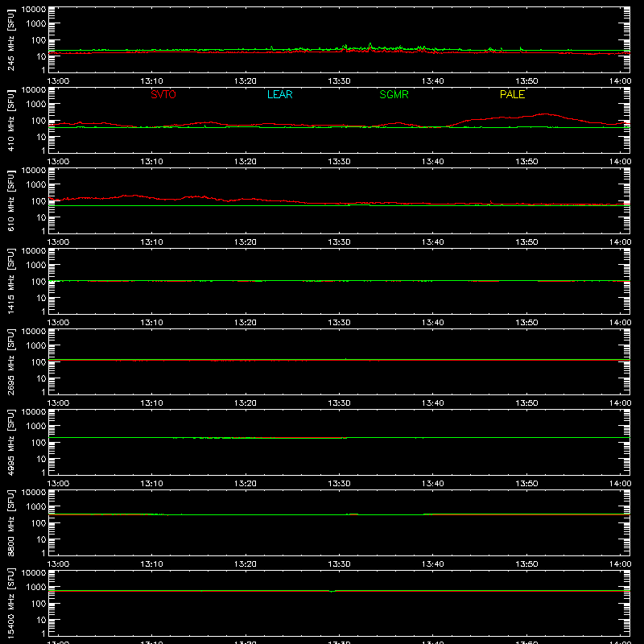644x644 pixels.
Task: Click the 10 tick on 2695 MHz axis
Action: 41,378
